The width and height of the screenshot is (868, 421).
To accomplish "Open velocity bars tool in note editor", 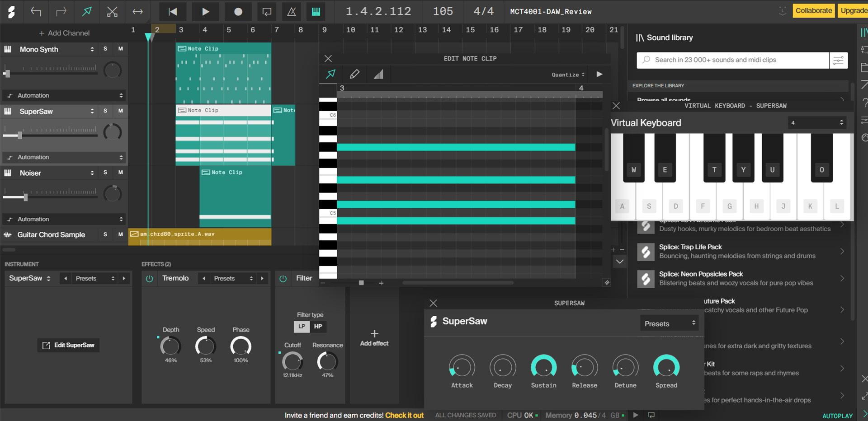I will [378, 74].
